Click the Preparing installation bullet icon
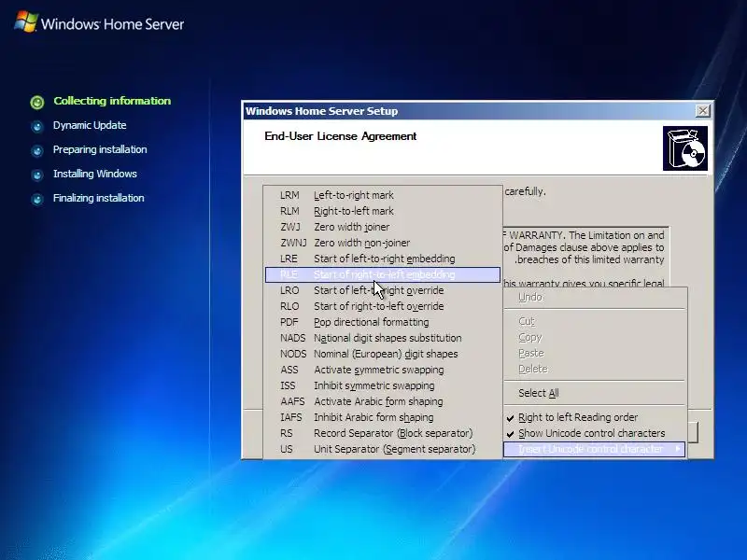Screen dimensions: 747x560 click(37, 150)
